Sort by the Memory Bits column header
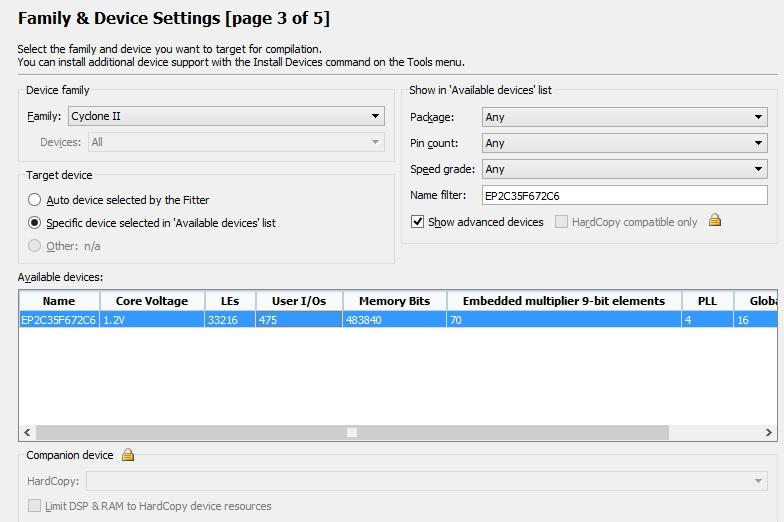Image resolution: width=784 pixels, height=522 pixels. (x=394, y=301)
